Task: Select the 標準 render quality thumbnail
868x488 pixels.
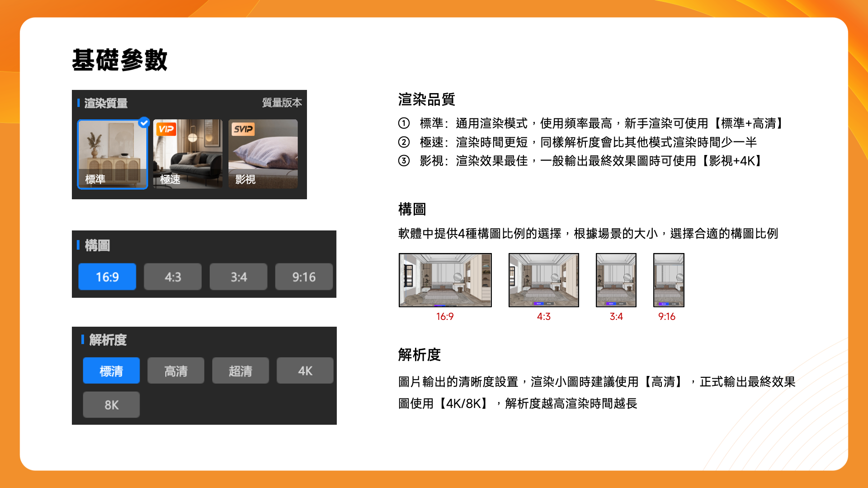Action: [x=112, y=154]
